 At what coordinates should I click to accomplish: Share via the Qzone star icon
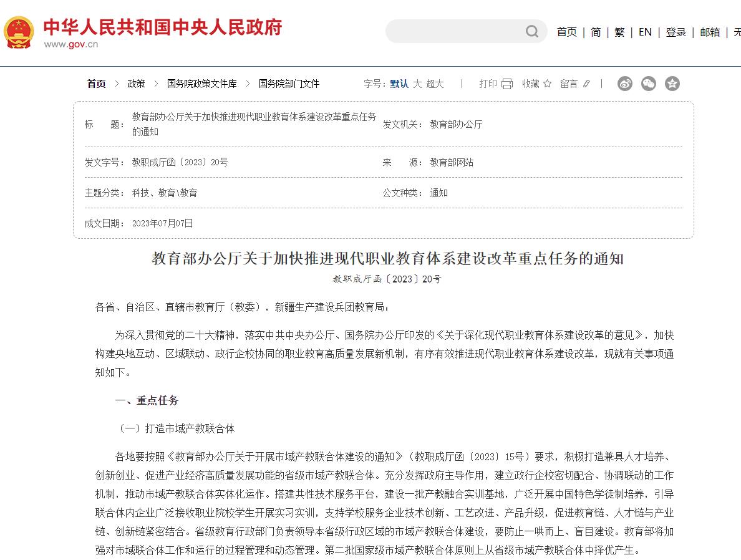point(672,84)
